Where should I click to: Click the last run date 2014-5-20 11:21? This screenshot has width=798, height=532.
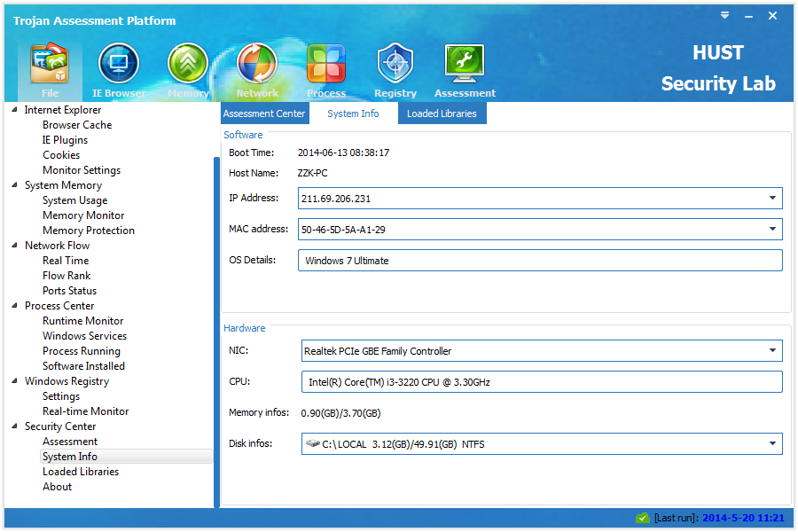pyautogui.click(x=743, y=518)
